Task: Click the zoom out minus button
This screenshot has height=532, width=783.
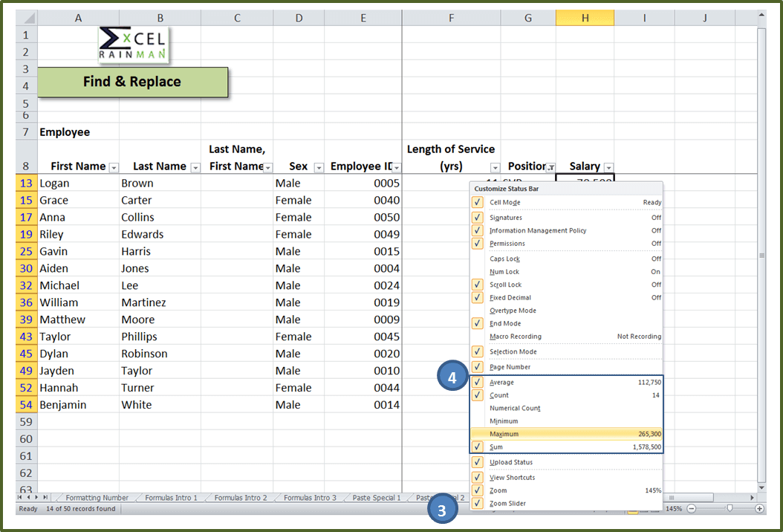Action: pos(692,508)
